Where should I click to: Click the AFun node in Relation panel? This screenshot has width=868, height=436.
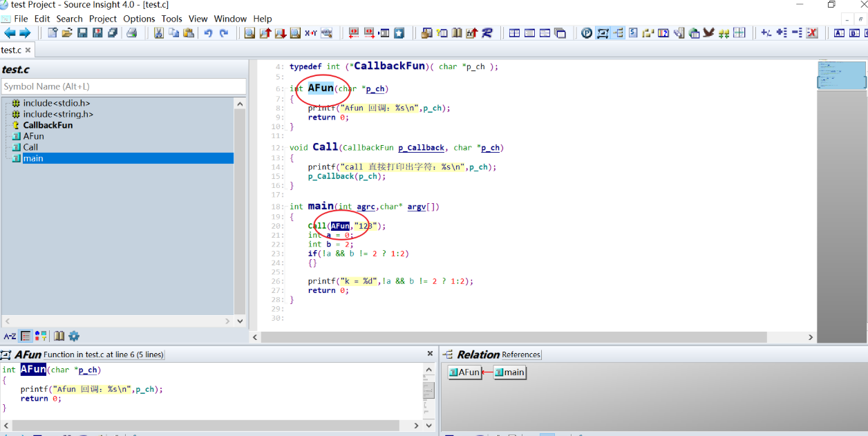[x=464, y=372]
